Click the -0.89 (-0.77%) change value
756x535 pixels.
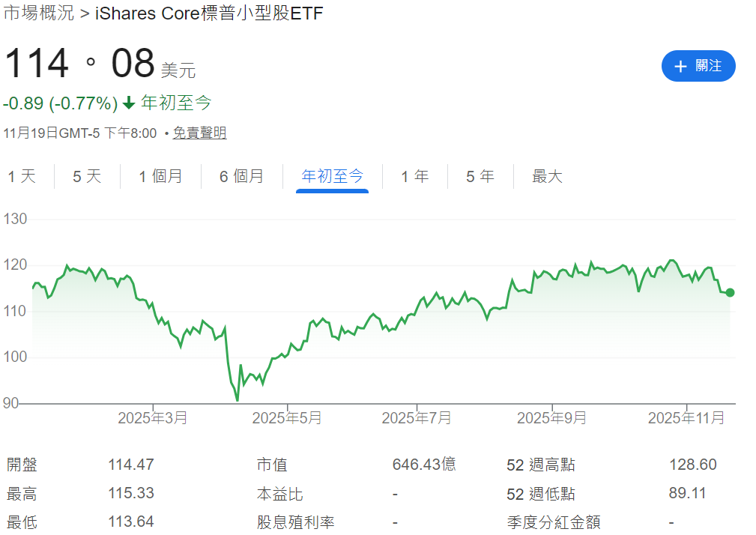pos(58,103)
